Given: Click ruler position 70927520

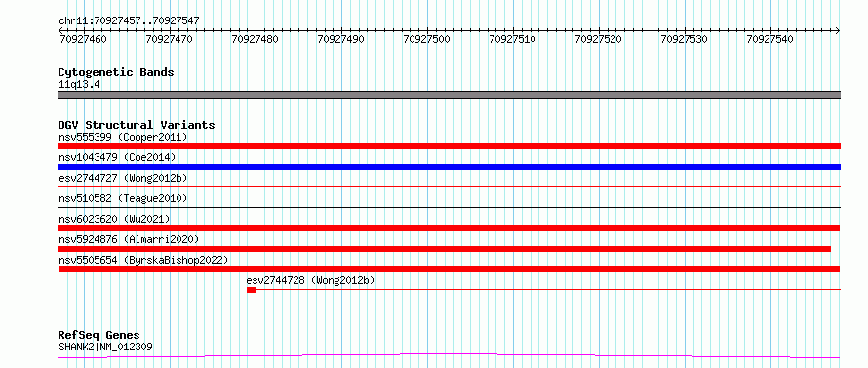Looking at the screenshot, I should coord(599,39).
